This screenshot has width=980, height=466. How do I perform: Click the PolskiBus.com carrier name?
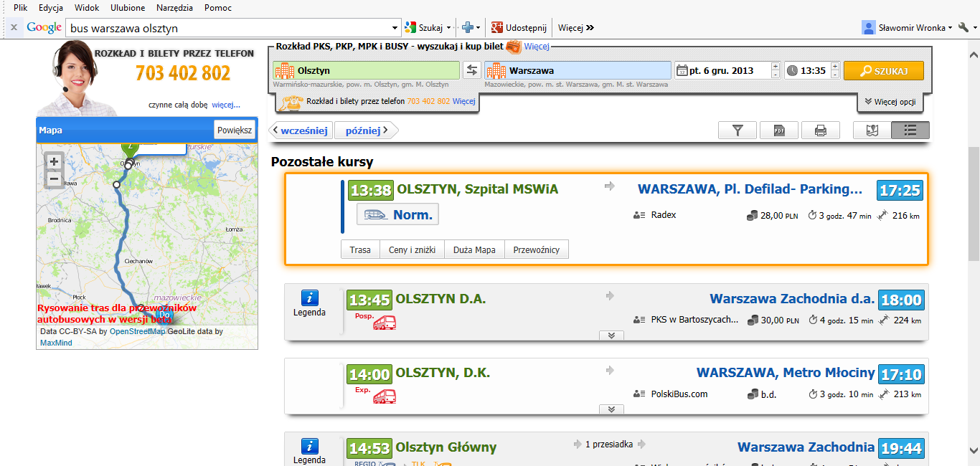pyautogui.click(x=679, y=394)
